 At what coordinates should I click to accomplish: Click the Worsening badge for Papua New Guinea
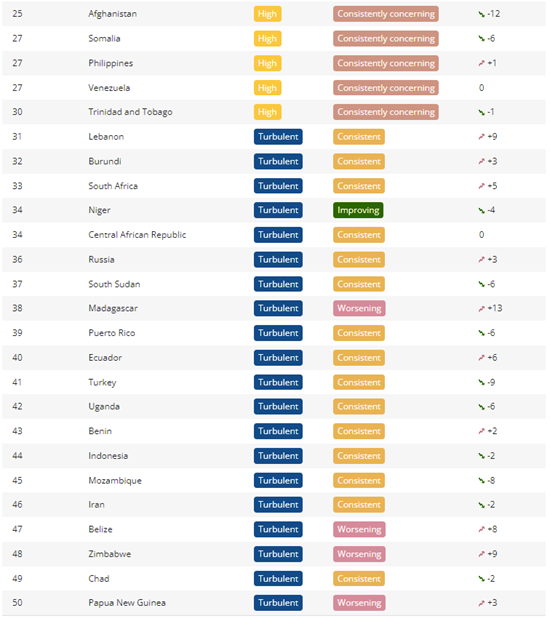[359, 603]
